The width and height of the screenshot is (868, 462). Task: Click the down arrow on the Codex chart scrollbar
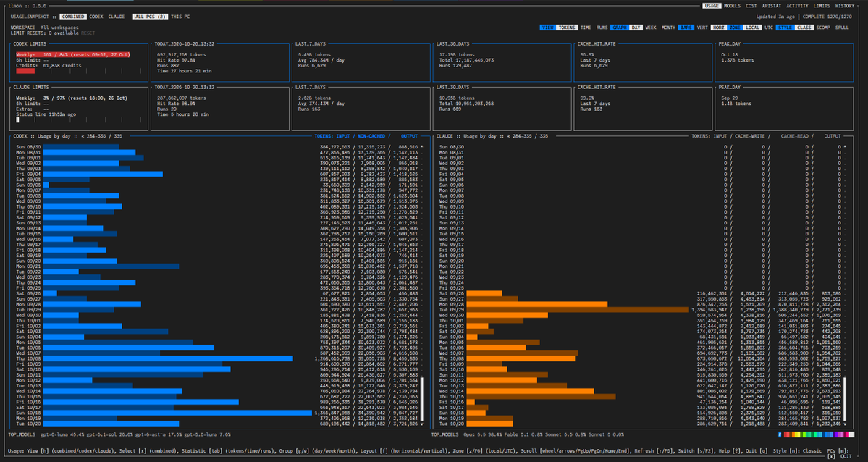tap(422, 424)
